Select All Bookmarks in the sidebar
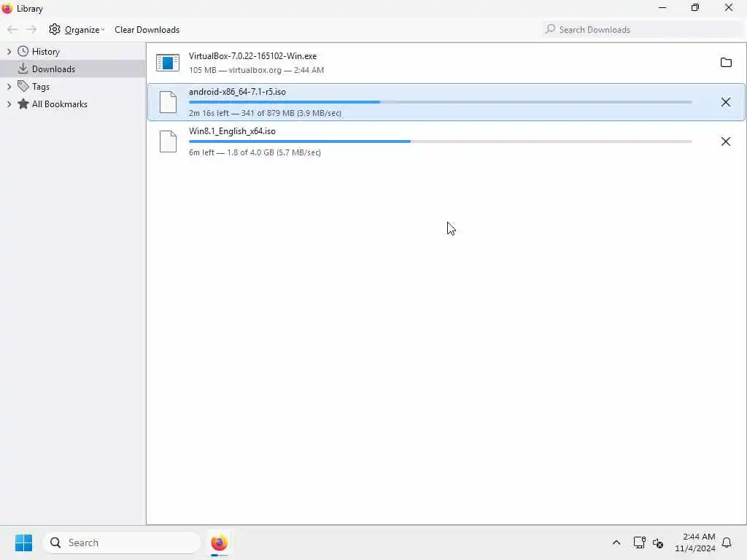Screen dimensions: 747x560 (60, 104)
